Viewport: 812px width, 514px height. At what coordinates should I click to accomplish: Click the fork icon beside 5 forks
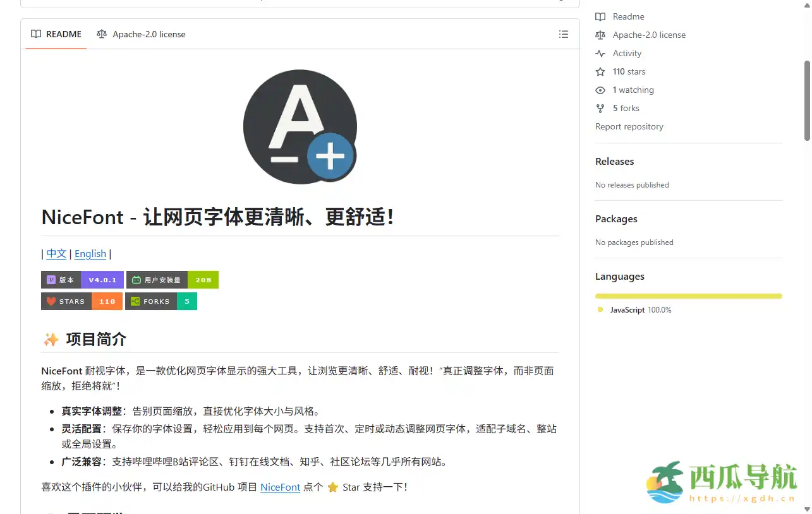click(x=600, y=109)
